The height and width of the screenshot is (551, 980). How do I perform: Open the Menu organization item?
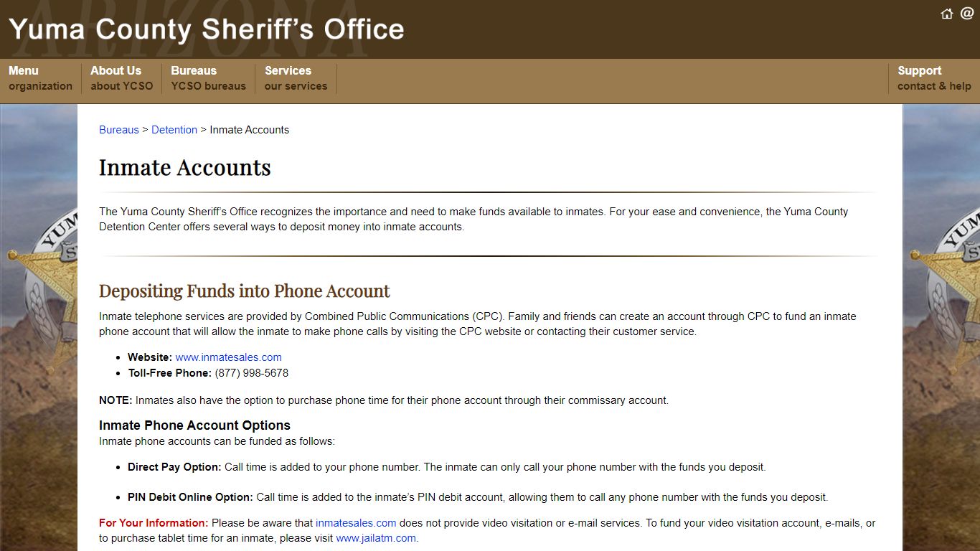point(40,78)
